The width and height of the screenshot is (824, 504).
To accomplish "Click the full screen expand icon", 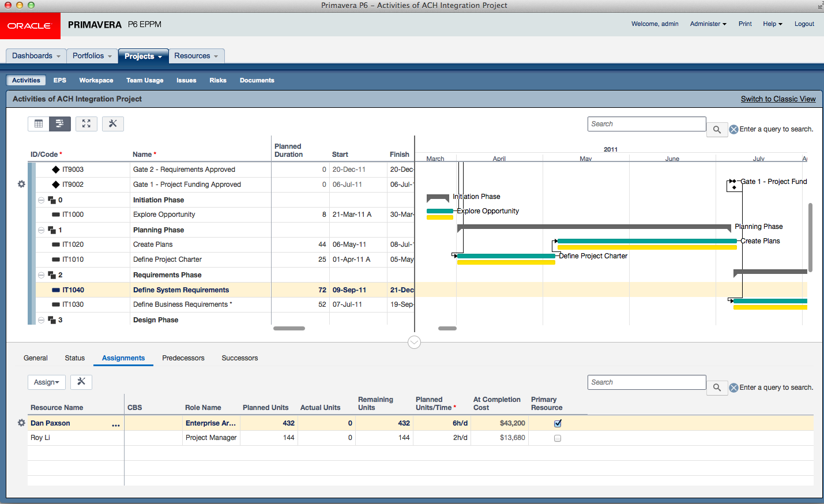I will pyautogui.click(x=86, y=123).
